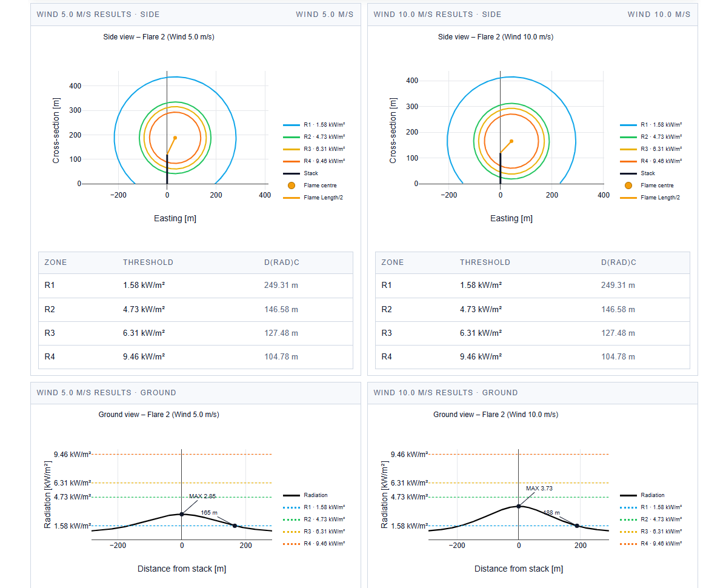Click 104.78 m value in Wind 10.0 table
This screenshot has height=588, width=726.
[x=618, y=357]
